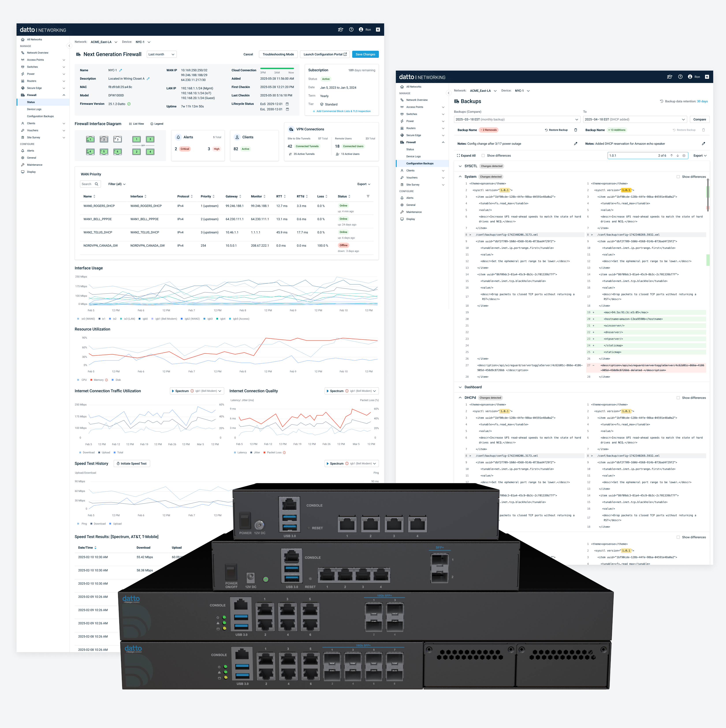Click the pencil icon next to NYC-1 name
Image resolution: width=726 pixels, height=728 pixels.
point(121,70)
